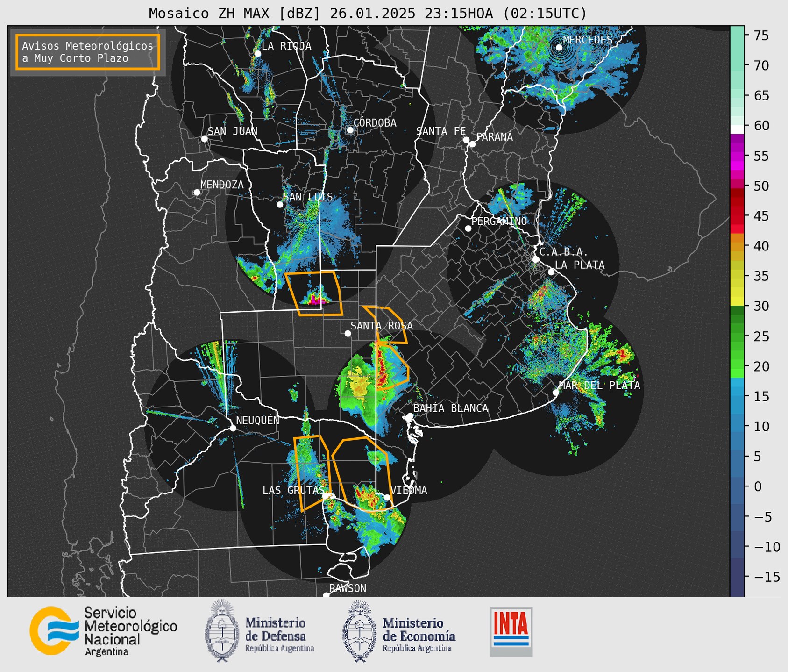Click the white city dot for Pergamino
The image size is (788, 672).
pyautogui.click(x=468, y=229)
